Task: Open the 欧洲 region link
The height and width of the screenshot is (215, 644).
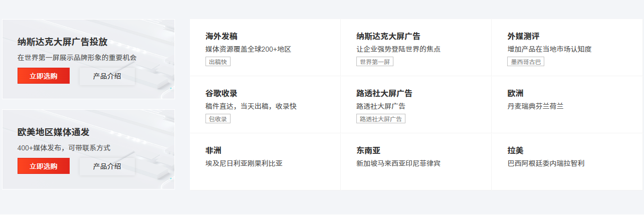Action: point(515,93)
